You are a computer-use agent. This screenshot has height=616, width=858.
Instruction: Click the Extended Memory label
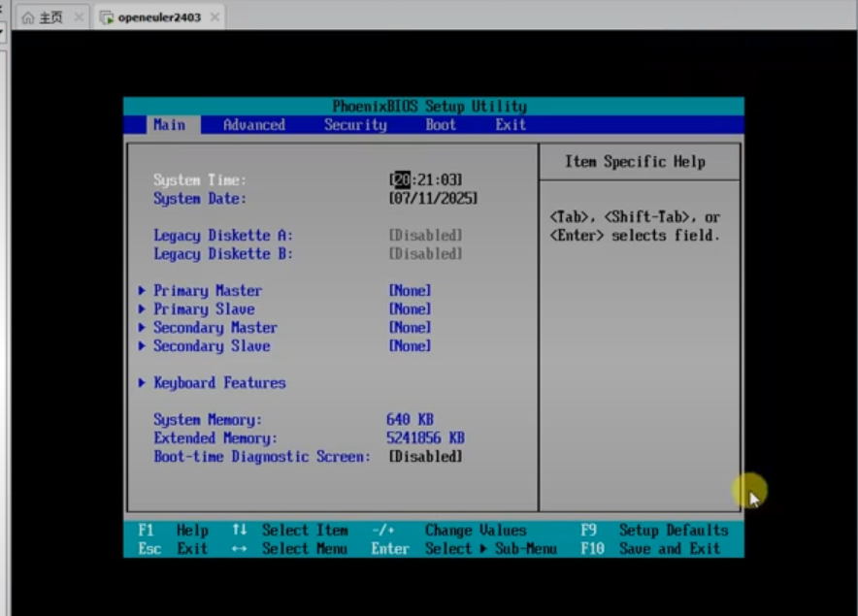(215, 438)
